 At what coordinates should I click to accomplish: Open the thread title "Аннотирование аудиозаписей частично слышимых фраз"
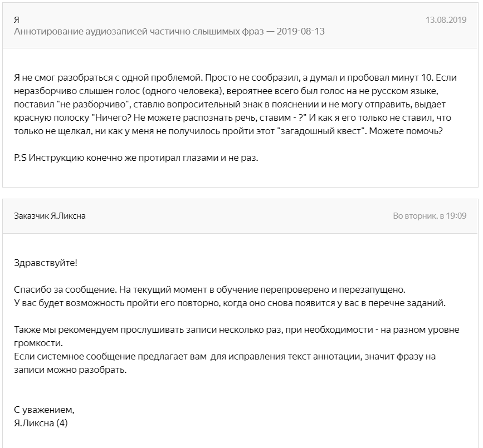[x=139, y=32]
